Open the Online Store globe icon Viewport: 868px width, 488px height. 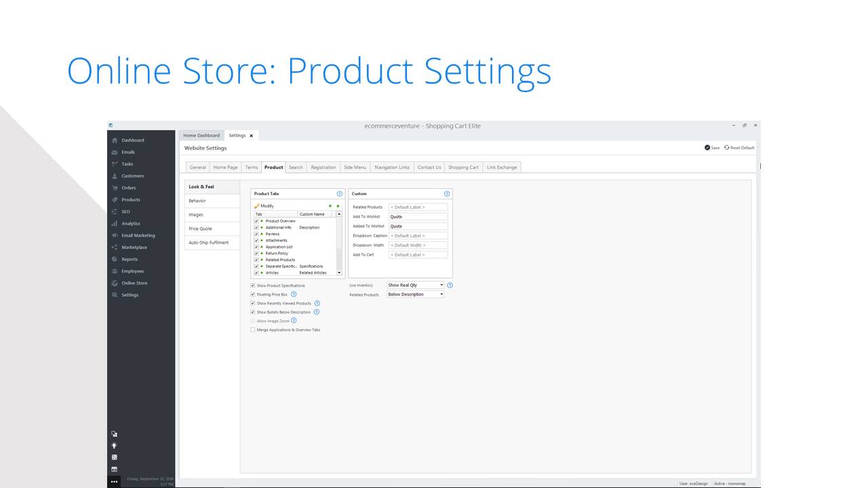pos(115,283)
